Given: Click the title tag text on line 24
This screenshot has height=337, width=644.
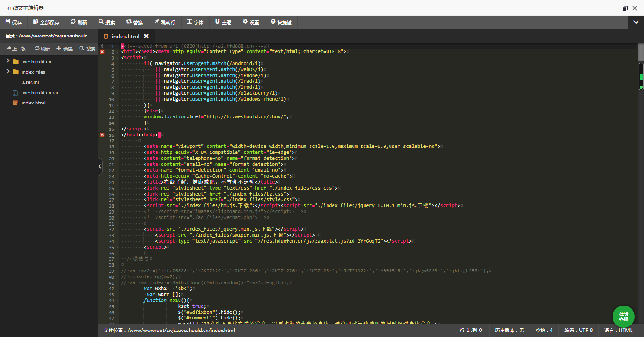Looking at the screenshot, I should tap(212, 182).
